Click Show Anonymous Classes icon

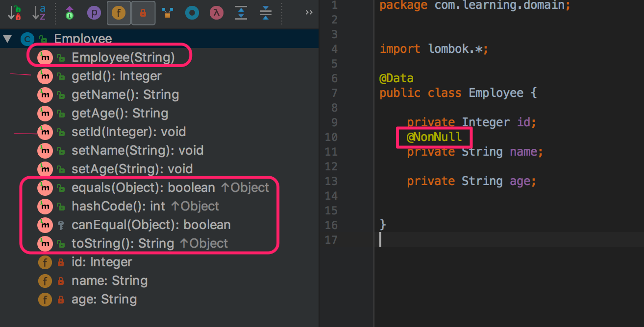[x=168, y=13]
